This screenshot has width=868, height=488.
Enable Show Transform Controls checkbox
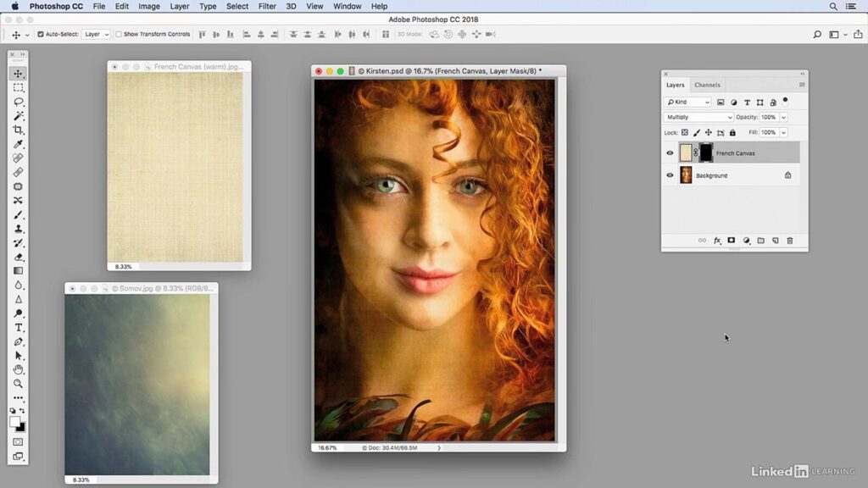pyautogui.click(x=118, y=35)
